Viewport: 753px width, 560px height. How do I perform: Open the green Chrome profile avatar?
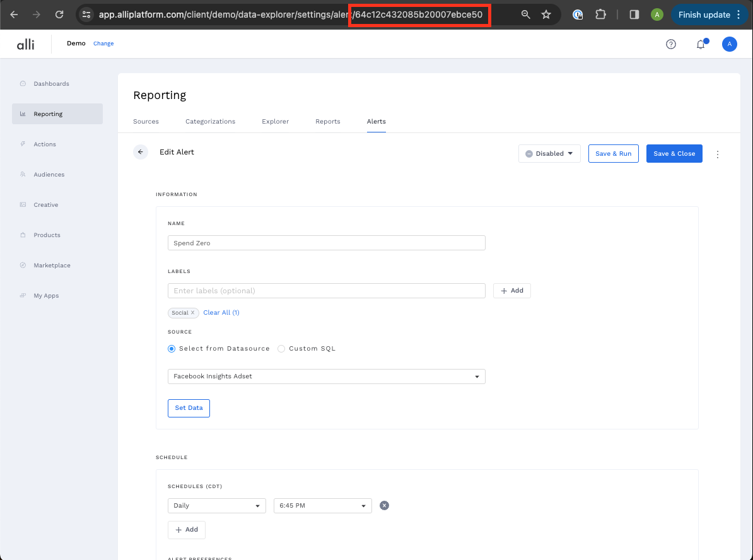657,15
